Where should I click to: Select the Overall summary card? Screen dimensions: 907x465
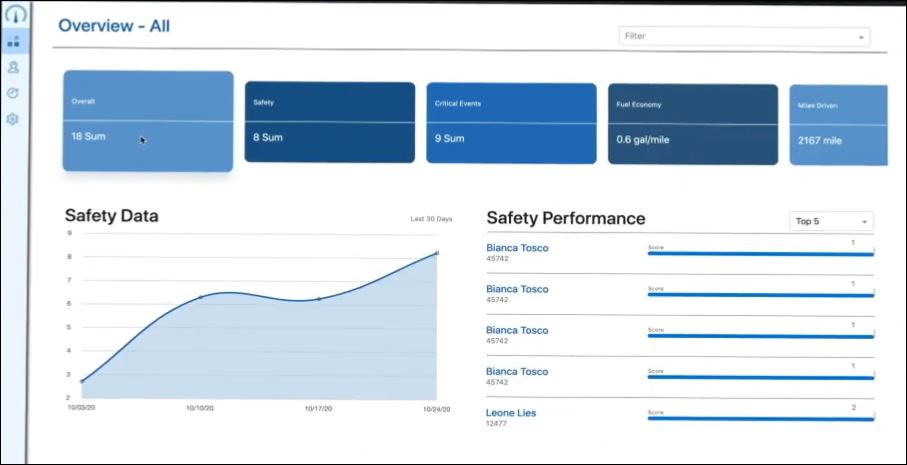(148, 121)
